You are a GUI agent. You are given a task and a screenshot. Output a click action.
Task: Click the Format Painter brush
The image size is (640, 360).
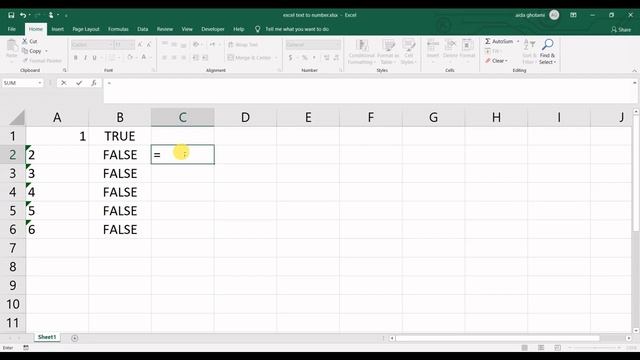pos(25,60)
